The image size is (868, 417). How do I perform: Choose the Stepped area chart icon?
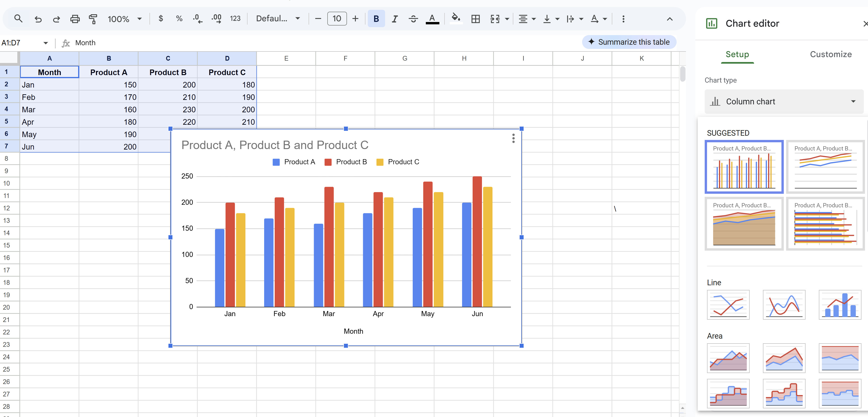coord(728,393)
